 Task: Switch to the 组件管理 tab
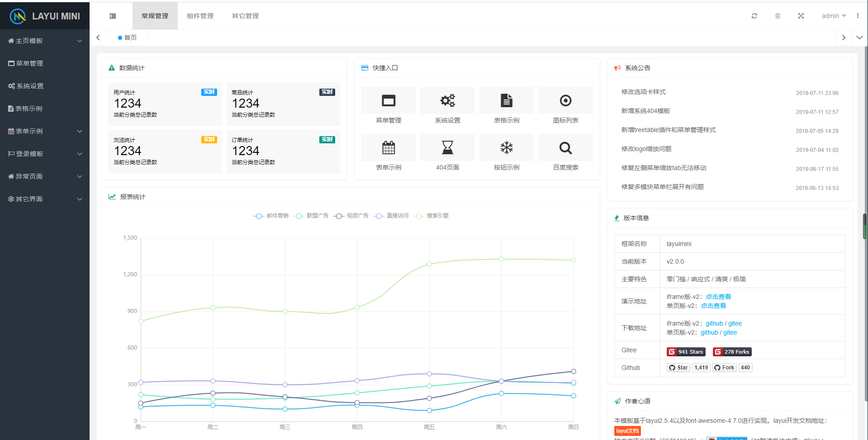(200, 15)
